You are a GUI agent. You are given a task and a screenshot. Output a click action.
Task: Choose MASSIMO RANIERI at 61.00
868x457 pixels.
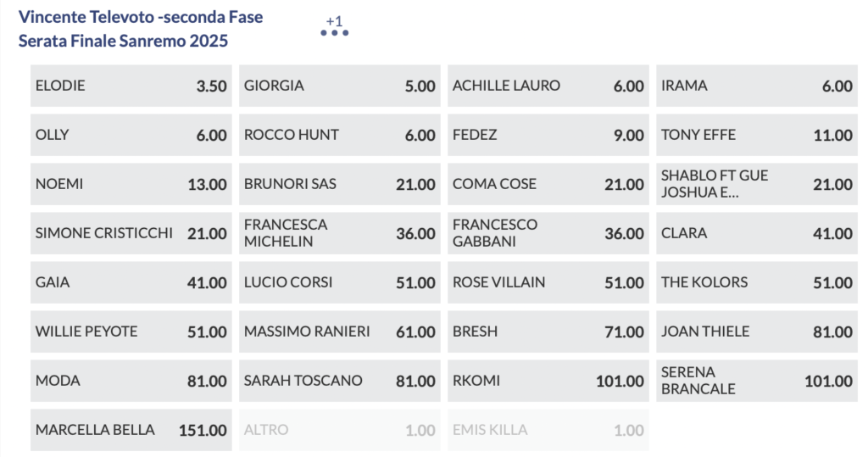click(339, 332)
